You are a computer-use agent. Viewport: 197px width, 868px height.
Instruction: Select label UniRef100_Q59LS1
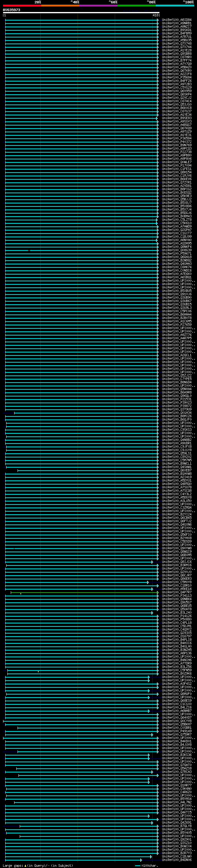pos(176,454)
